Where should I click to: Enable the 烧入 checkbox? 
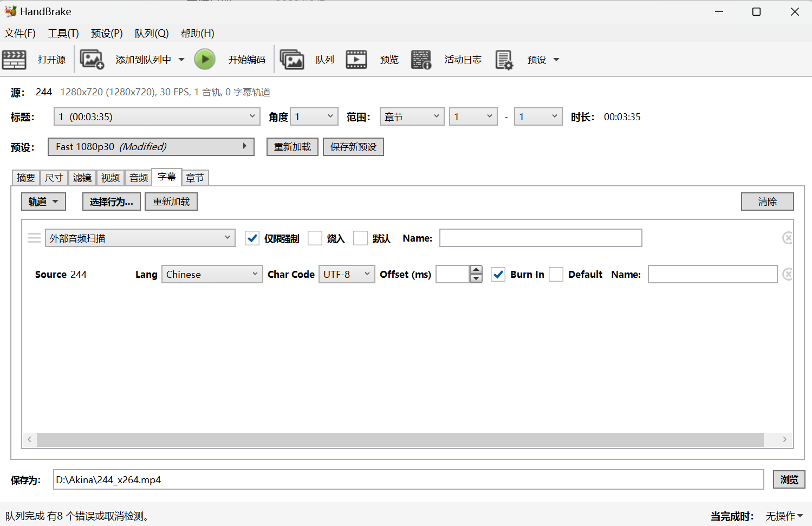pos(315,238)
